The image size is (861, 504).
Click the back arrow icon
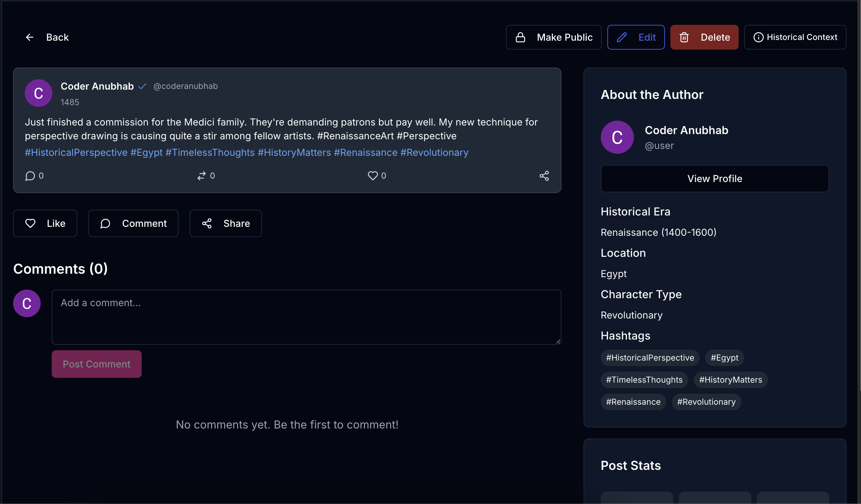[30, 37]
